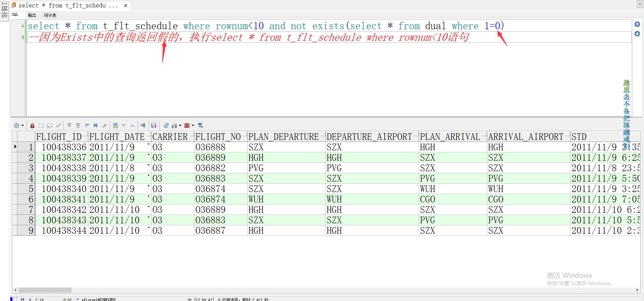Click FLIGHT_NO cell 036887
Viewport: 644px width, 301px height.
pyautogui.click(x=221, y=230)
